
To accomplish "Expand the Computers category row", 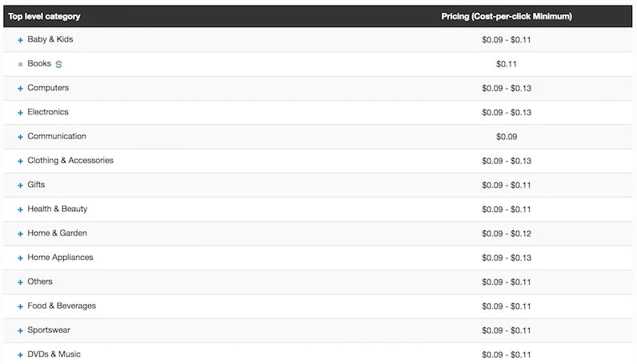I will tap(20, 89).
